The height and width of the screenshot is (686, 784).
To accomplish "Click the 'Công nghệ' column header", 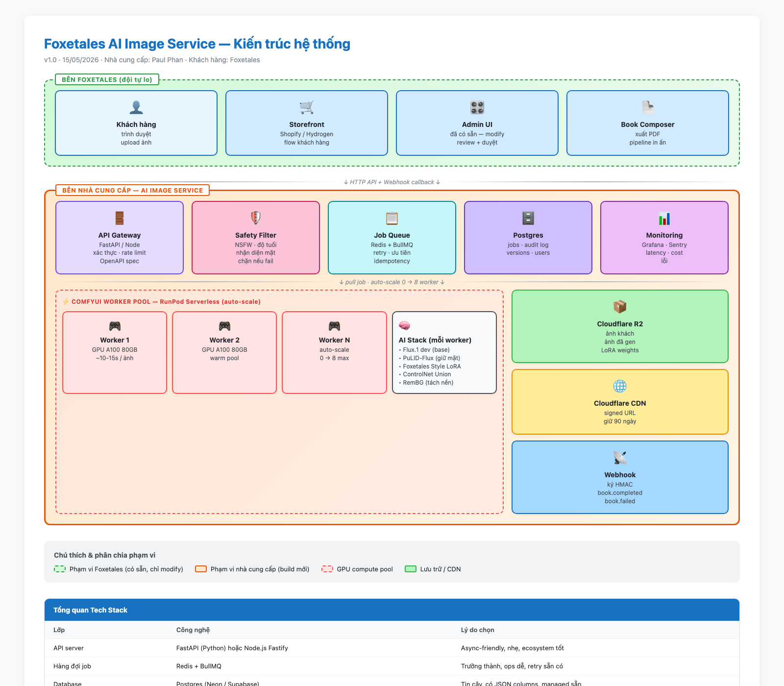I will 193,630.
